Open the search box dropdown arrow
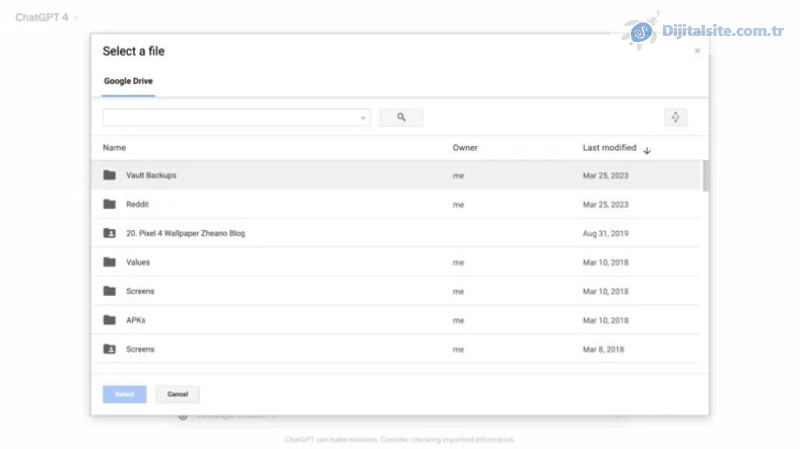The width and height of the screenshot is (800, 449). (x=363, y=118)
